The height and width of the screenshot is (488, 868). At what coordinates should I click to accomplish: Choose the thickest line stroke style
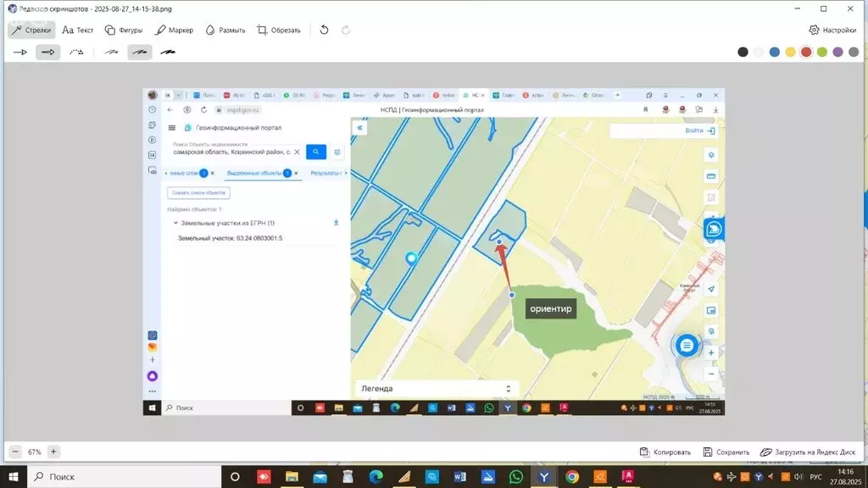[x=168, y=52]
